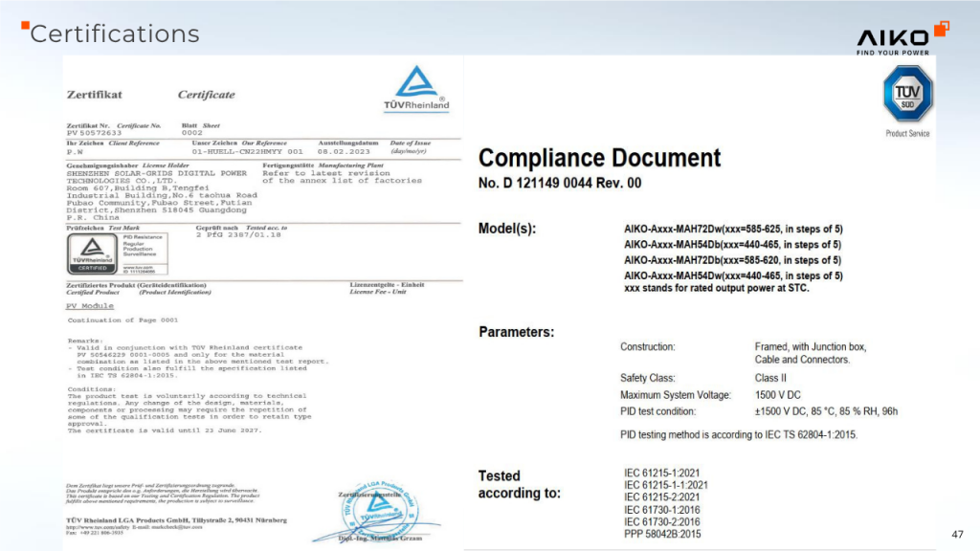Image resolution: width=980 pixels, height=551 pixels.
Task: Click "xxx stands for rated output power at STC."
Action: [x=716, y=288]
